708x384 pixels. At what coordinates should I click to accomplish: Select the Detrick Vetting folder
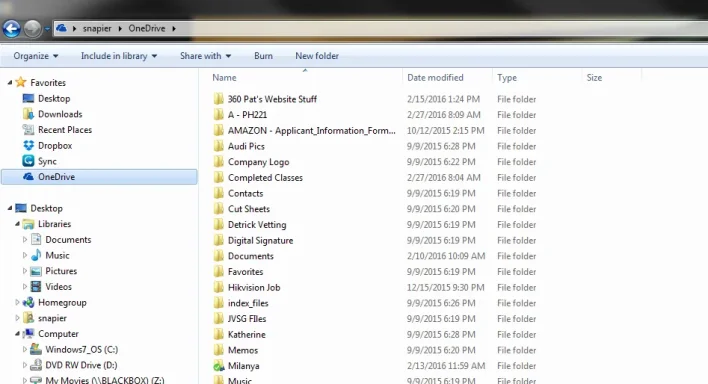(x=257, y=225)
